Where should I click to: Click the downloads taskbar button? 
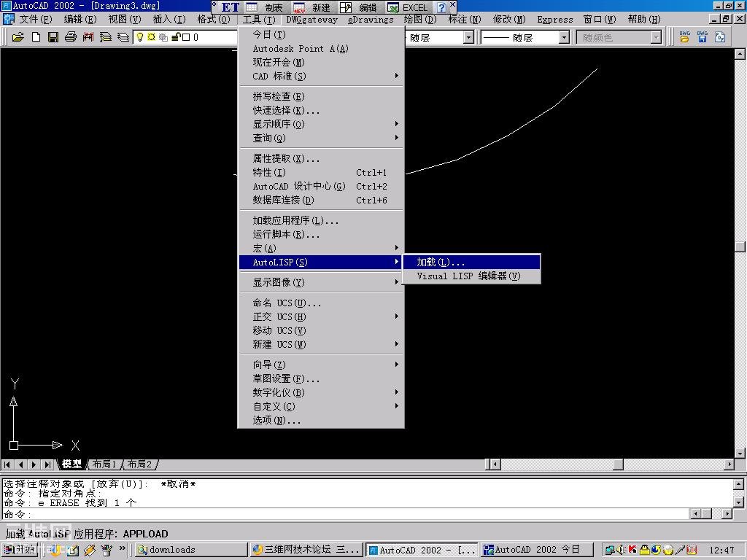point(190,550)
